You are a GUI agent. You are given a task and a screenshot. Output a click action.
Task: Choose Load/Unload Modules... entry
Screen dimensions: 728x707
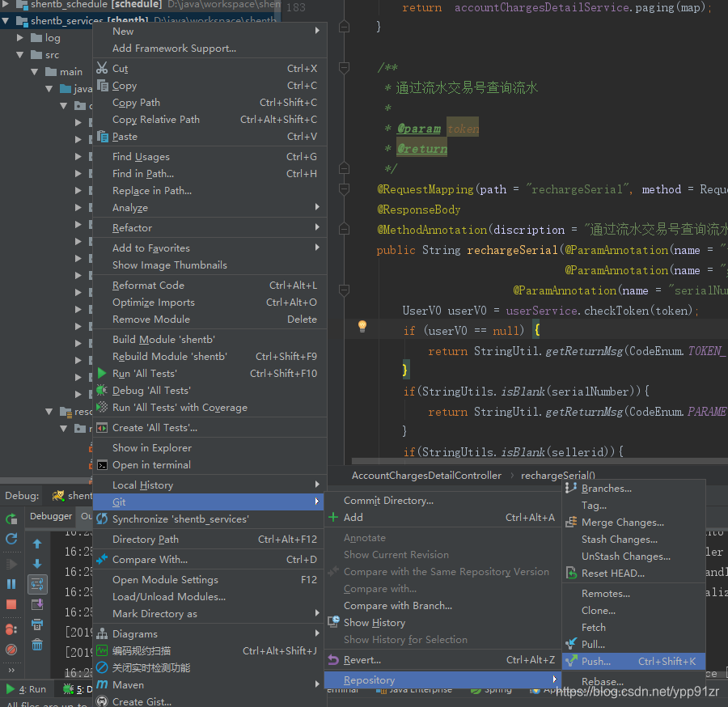(210, 596)
